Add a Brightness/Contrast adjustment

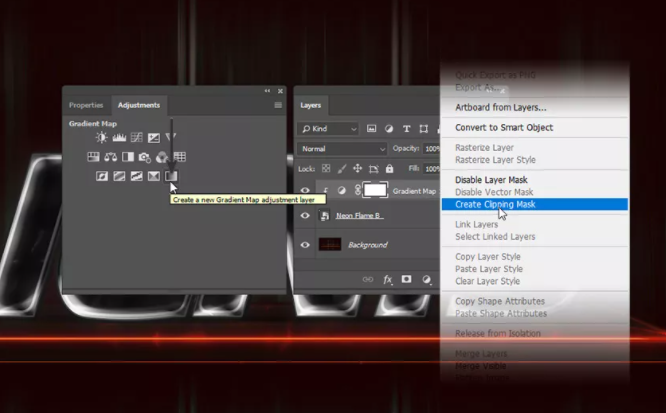102,137
